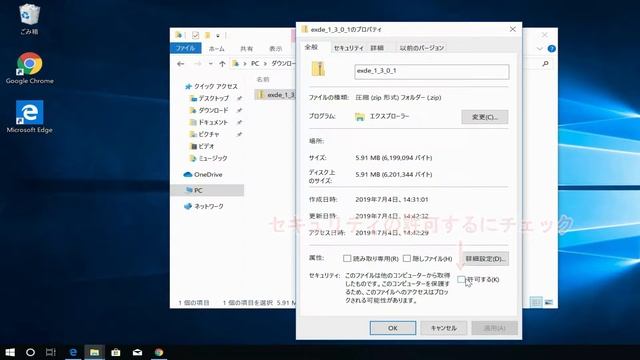Click the Explorer search magnifier icon
This screenshot has width=640, height=360.
pyautogui.click(x=545, y=64)
